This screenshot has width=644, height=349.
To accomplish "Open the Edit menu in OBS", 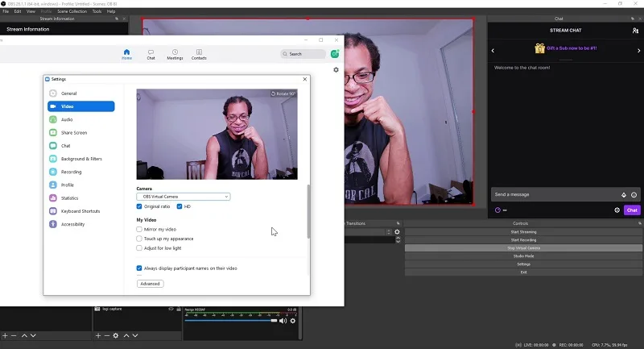I will 18,11.
